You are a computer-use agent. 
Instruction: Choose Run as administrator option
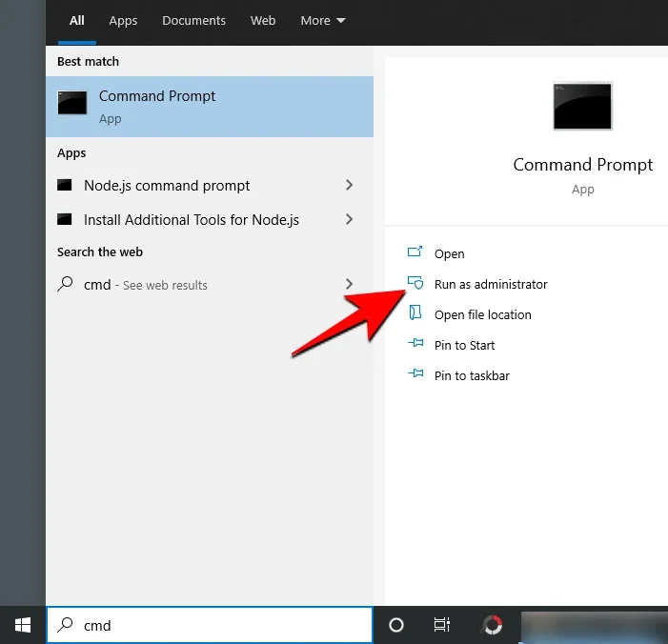[491, 284]
